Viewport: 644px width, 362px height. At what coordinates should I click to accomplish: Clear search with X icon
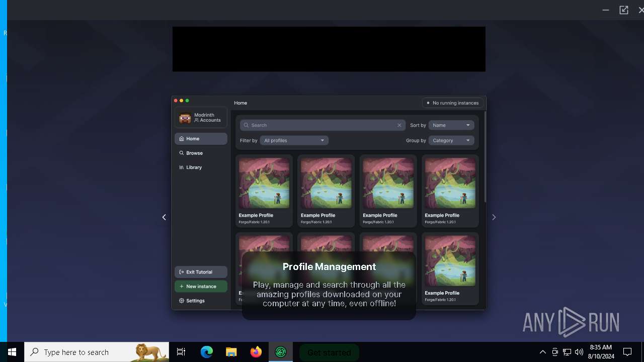[399, 125]
